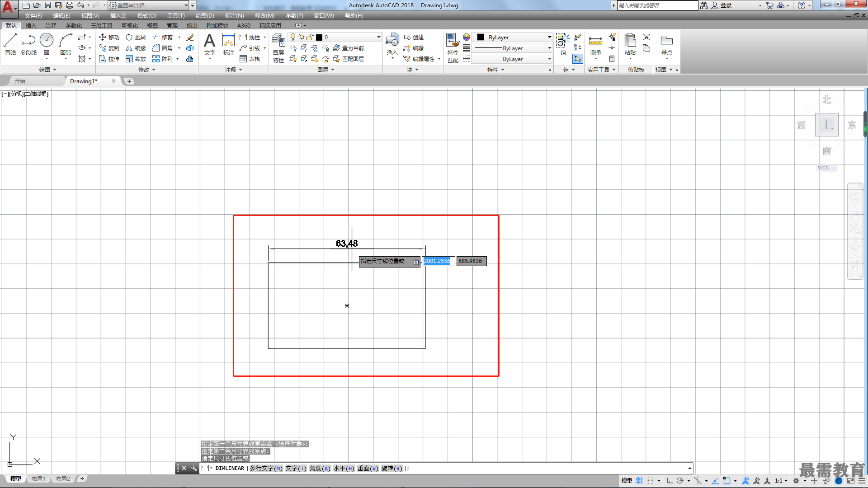Switch to the 插入 ribbon tab
Viewport: 868px width, 488px height.
pos(31,25)
